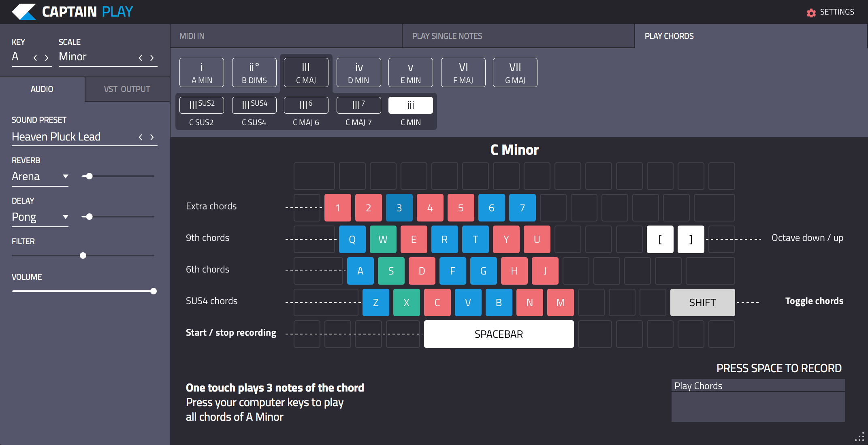868x445 pixels.
Task: Switch to MIDI IN tab
Action: pos(191,35)
